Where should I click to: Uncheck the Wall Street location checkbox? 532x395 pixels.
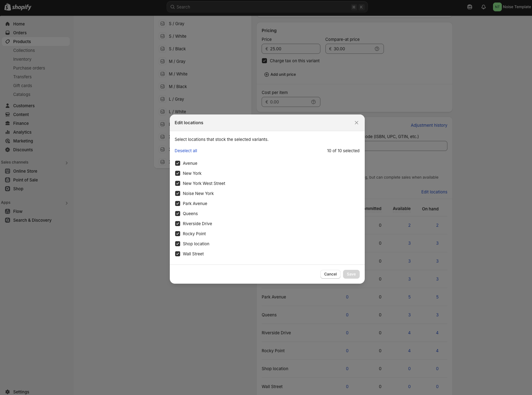[x=178, y=254]
